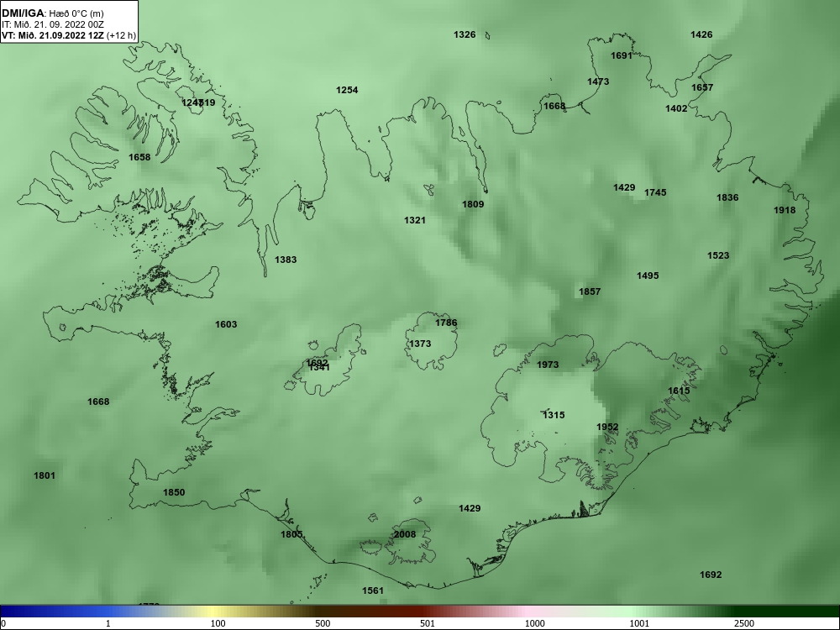Click the 1918 height value
This screenshot has height=630, width=840.
(785, 211)
